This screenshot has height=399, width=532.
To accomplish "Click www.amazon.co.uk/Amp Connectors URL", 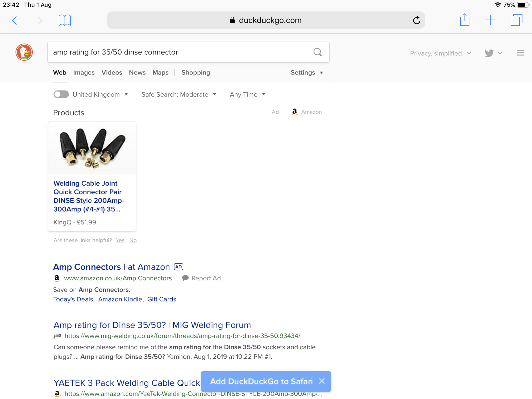I will 118,278.
